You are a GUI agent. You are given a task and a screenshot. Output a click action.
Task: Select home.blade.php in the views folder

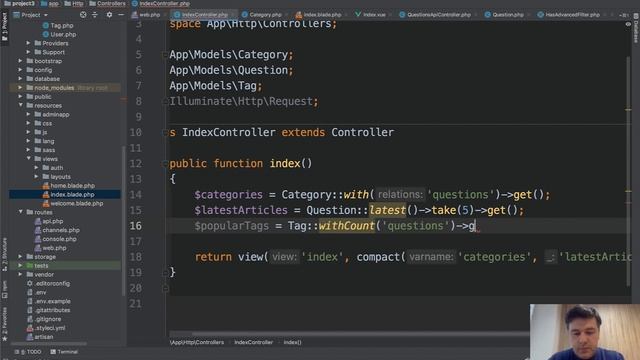[x=69, y=185]
